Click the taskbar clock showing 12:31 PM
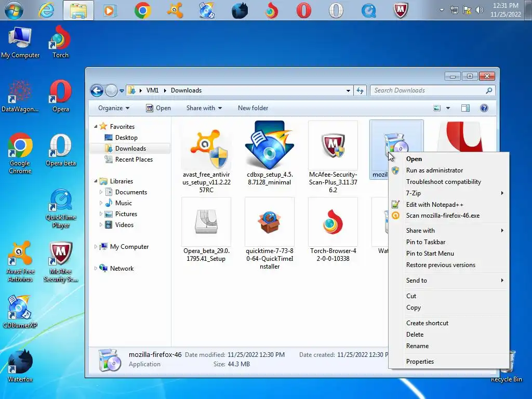This screenshot has width=532, height=399. tap(505, 10)
